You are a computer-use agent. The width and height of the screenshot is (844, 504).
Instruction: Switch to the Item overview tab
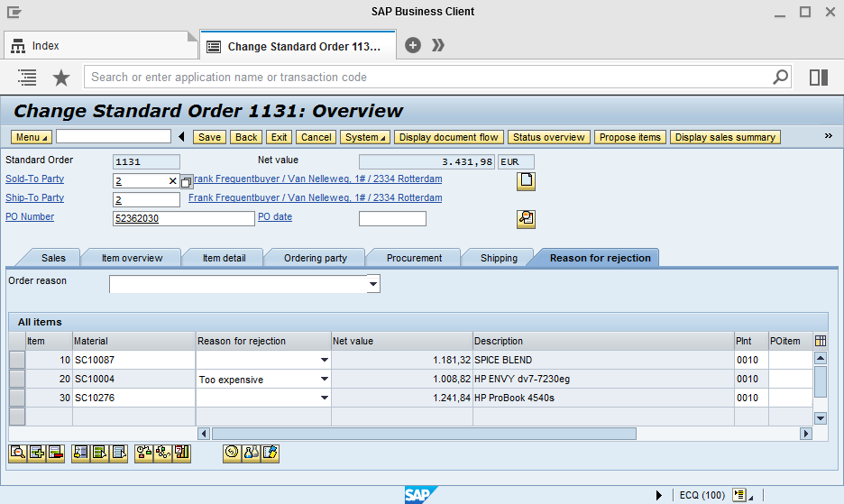132,258
